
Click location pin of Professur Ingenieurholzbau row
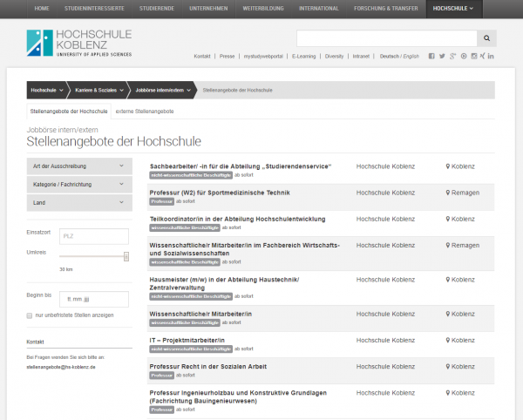pos(448,393)
